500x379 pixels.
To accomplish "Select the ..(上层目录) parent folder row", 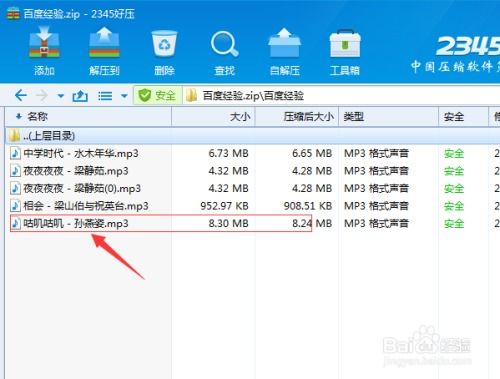I will pos(252,136).
